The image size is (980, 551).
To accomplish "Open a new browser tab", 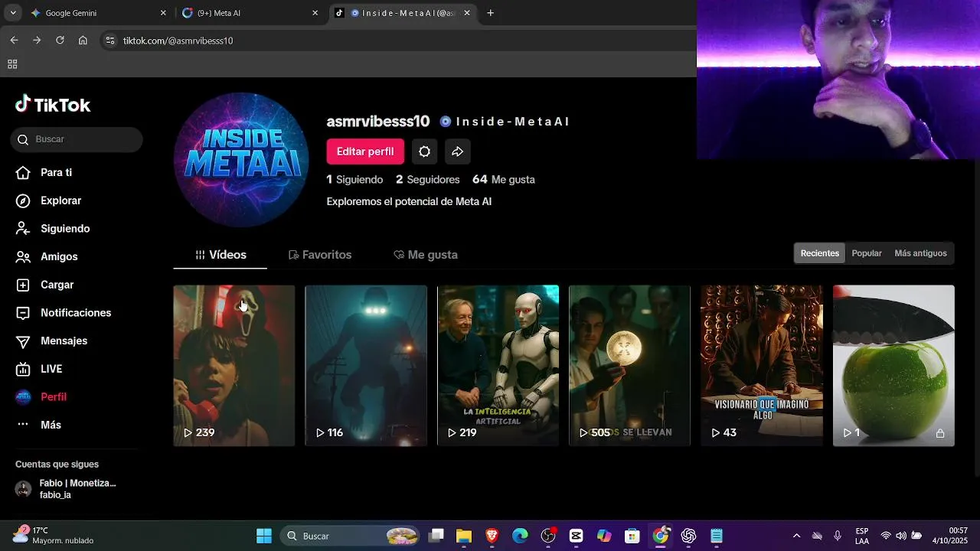I will tap(491, 13).
